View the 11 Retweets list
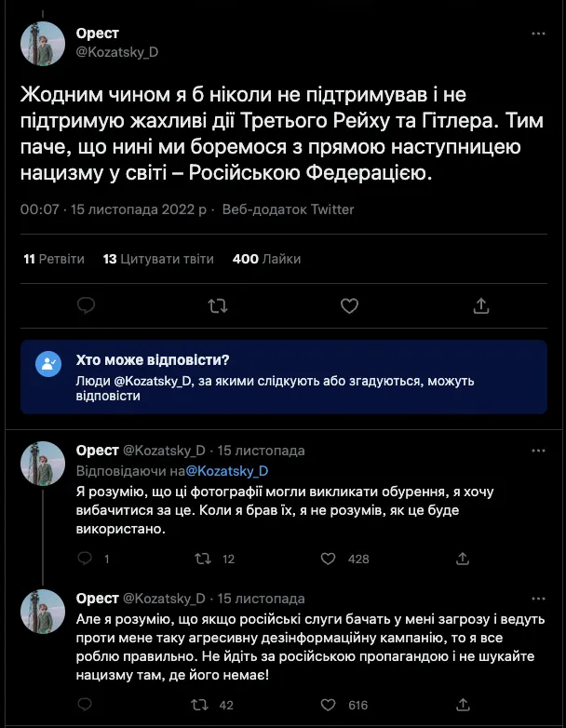566x728 pixels. coord(54,259)
